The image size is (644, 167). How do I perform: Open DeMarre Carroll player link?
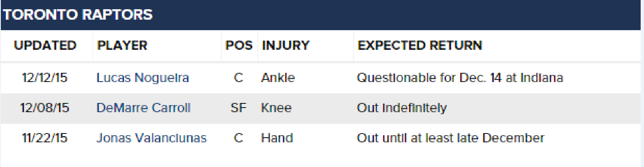click(x=143, y=108)
